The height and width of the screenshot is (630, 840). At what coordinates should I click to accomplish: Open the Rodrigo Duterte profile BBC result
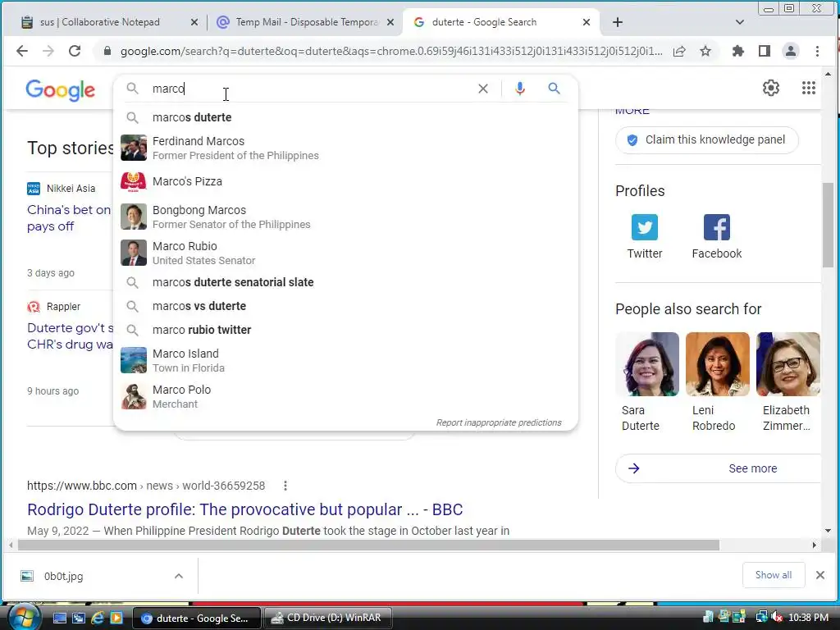244,509
